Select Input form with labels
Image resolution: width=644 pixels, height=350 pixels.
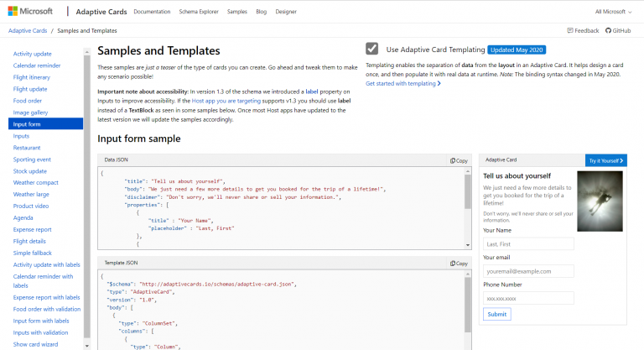tap(41, 321)
